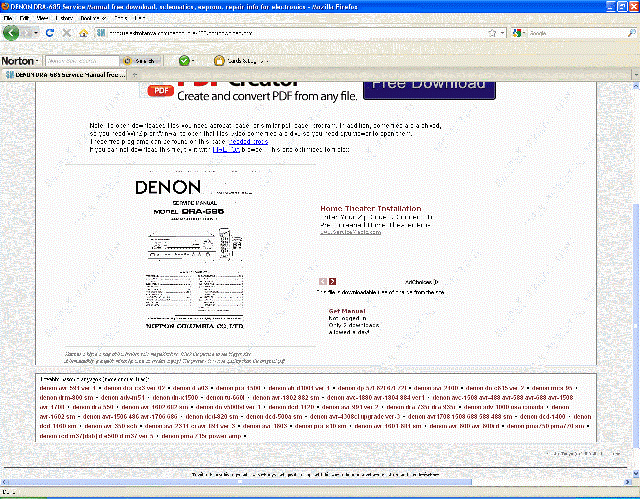Open the 'denon dcd-500a sm' link

pyautogui.click(x=274, y=417)
